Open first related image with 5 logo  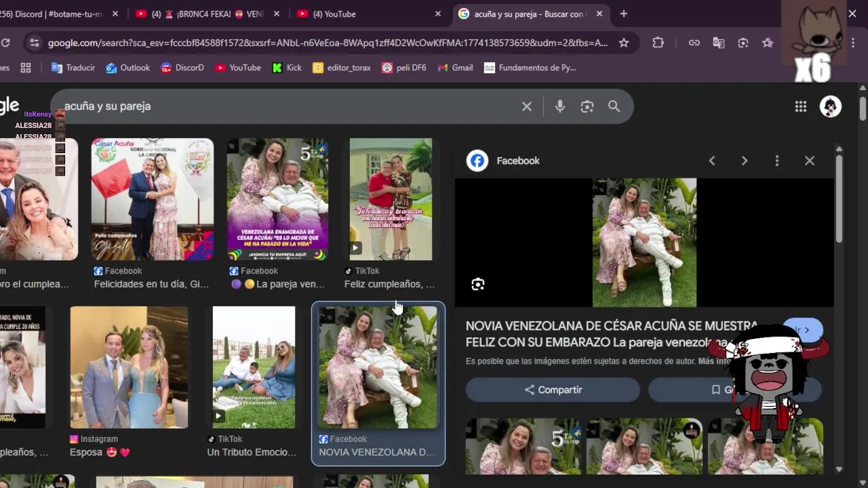point(524,446)
